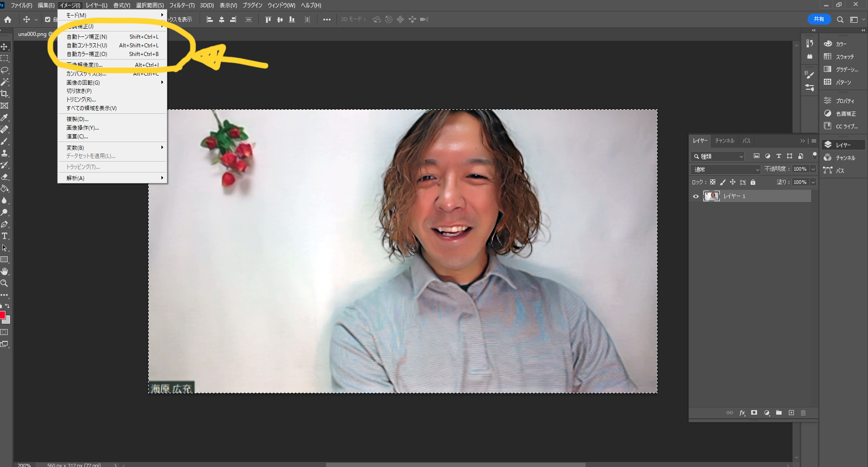This screenshot has height=467, width=868.
Task: Click the Home icon in options bar
Action: [8, 20]
